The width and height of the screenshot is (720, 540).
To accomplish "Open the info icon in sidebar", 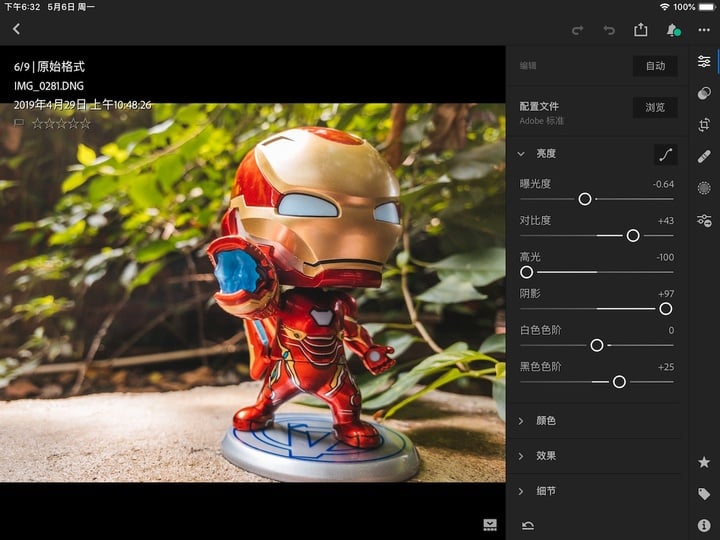I will (x=704, y=525).
